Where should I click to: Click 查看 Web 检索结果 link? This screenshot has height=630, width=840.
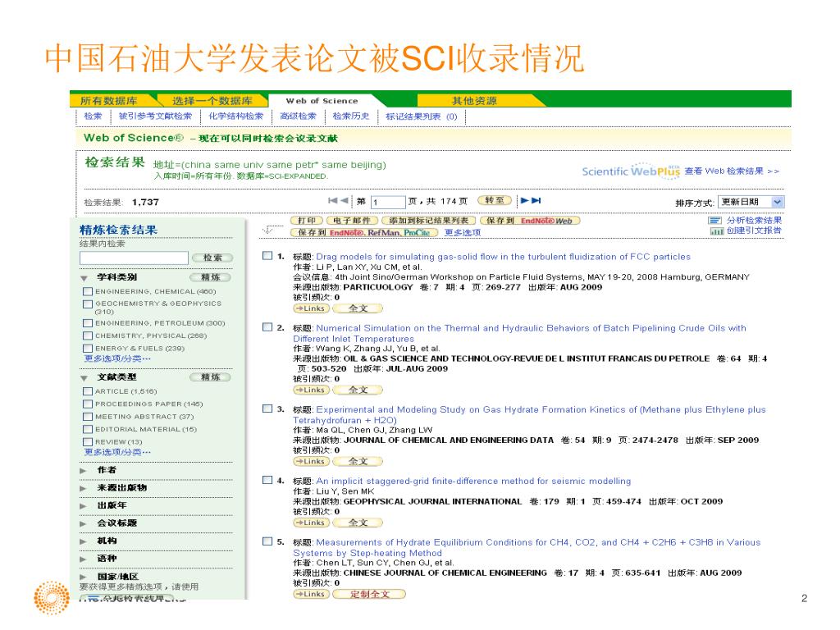click(x=731, y=171)
